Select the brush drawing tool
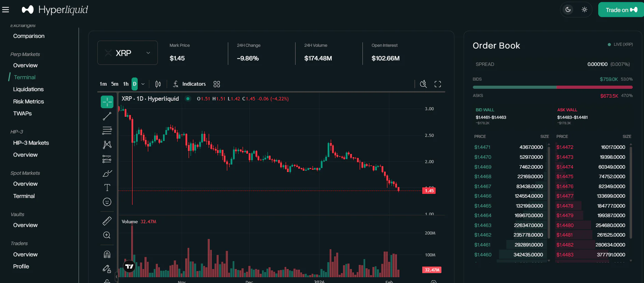This screenshot has height=283, width=644. click(x=107, y=173)
